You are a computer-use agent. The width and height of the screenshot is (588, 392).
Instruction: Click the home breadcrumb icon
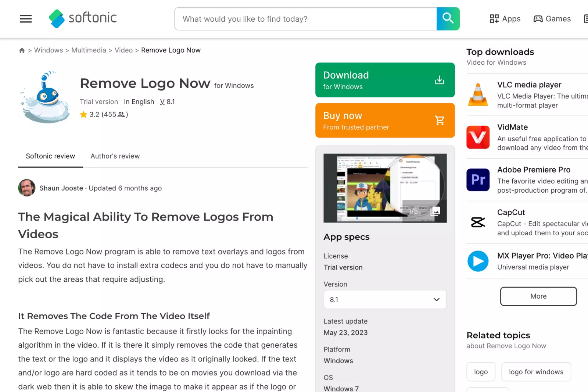tap(22, 50)
